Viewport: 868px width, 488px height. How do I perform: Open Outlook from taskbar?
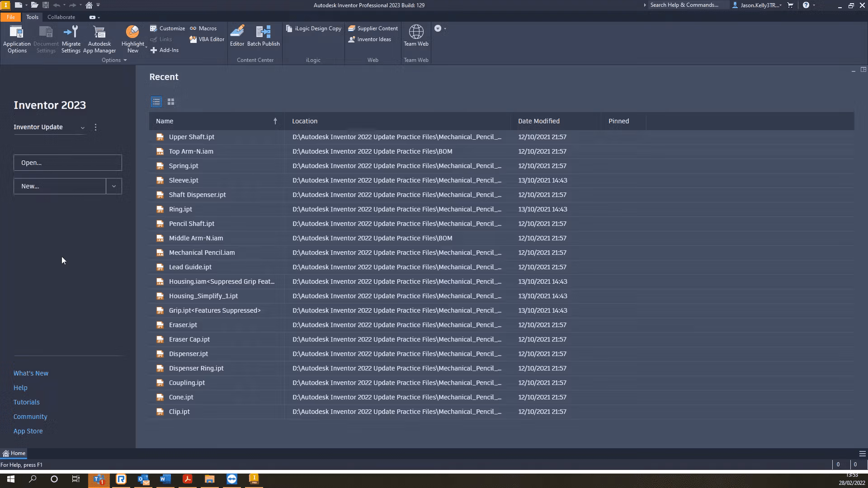(143, 479)
